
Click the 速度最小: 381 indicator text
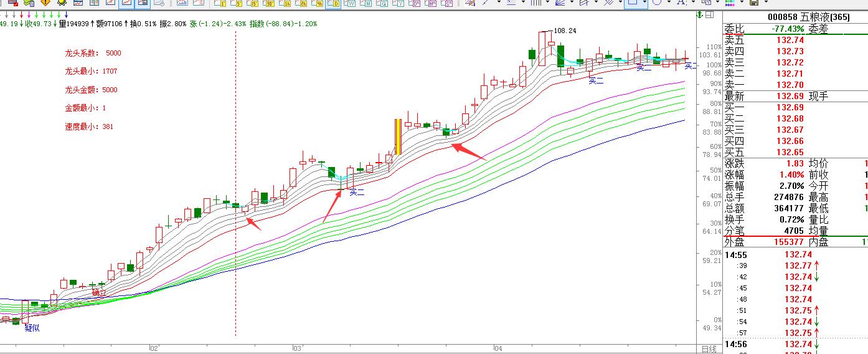[89, 127]
